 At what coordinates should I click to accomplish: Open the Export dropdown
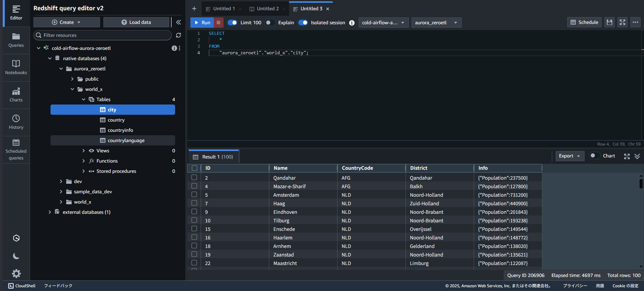pos(570,156)
